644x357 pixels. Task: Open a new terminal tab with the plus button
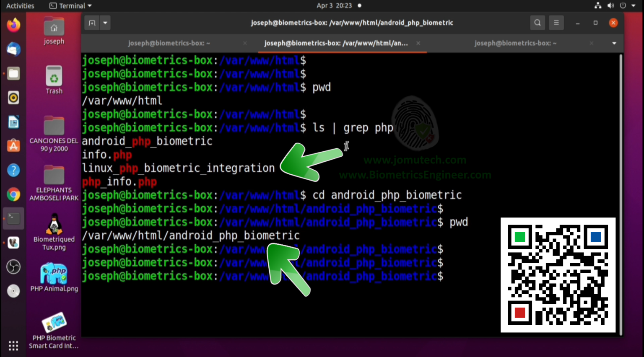(x=92, y=23)
